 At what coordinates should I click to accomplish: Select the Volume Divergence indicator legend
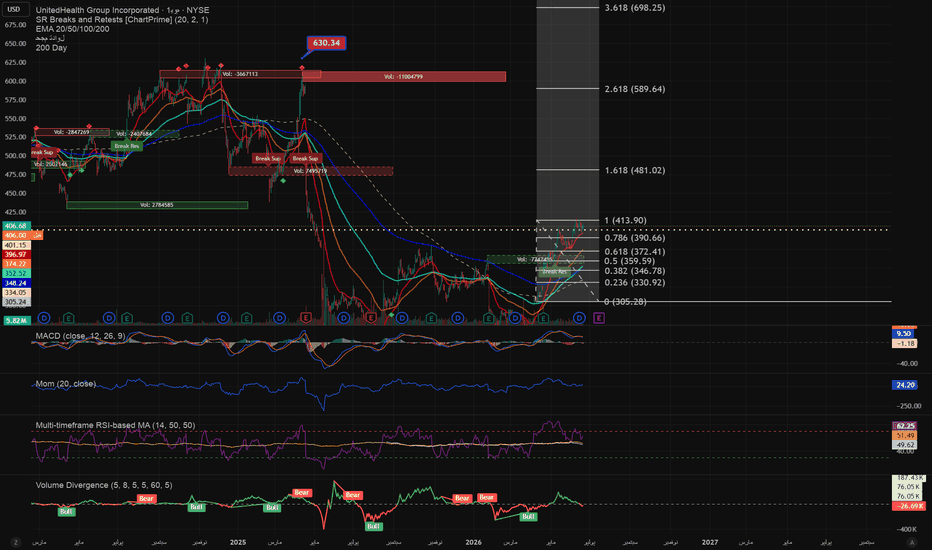[x=104, y=485]
